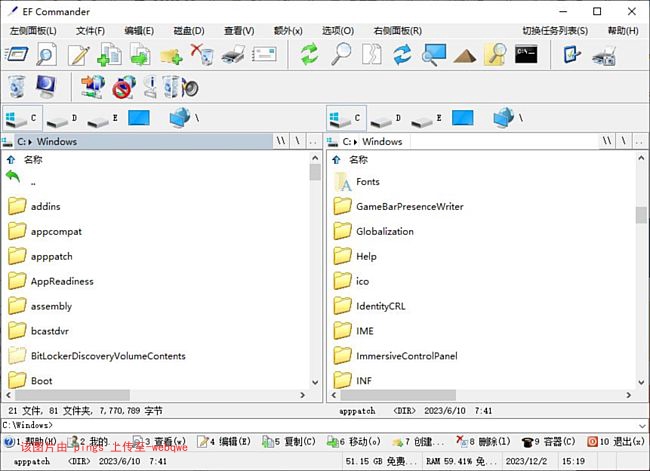Click the monitor with moon icon

[46, 87]
